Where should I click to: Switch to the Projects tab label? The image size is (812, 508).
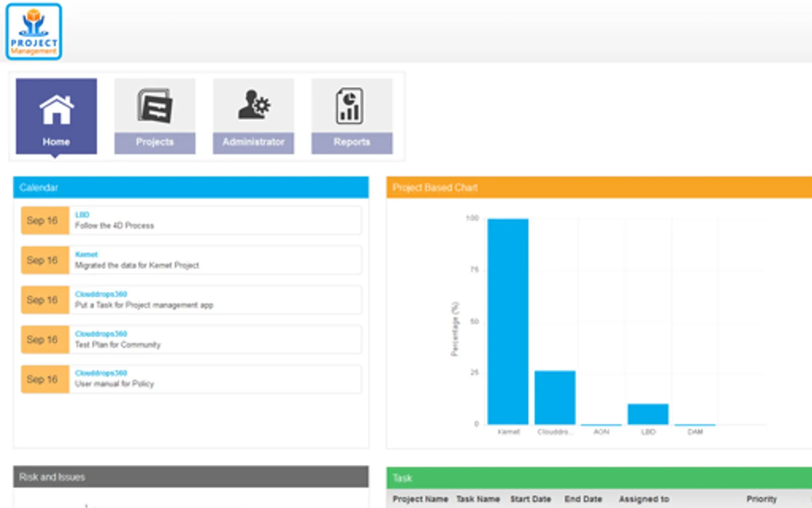pyautogui.click(x=155, y=142)
